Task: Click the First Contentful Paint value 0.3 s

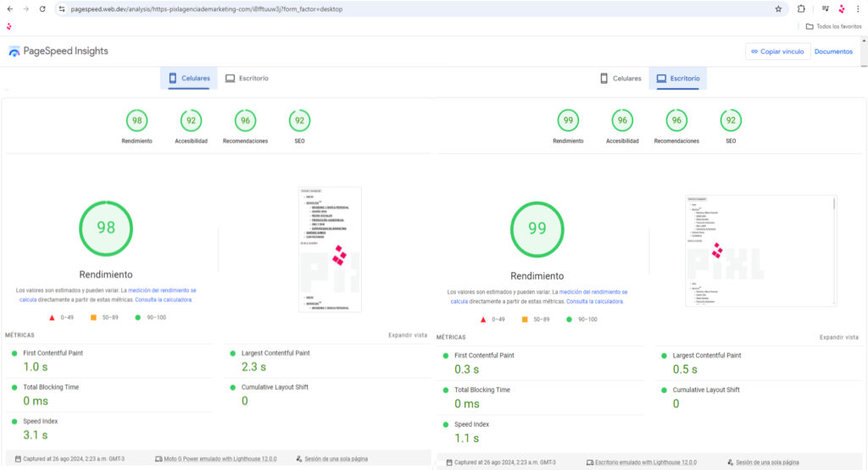Action: click(467, 369)
